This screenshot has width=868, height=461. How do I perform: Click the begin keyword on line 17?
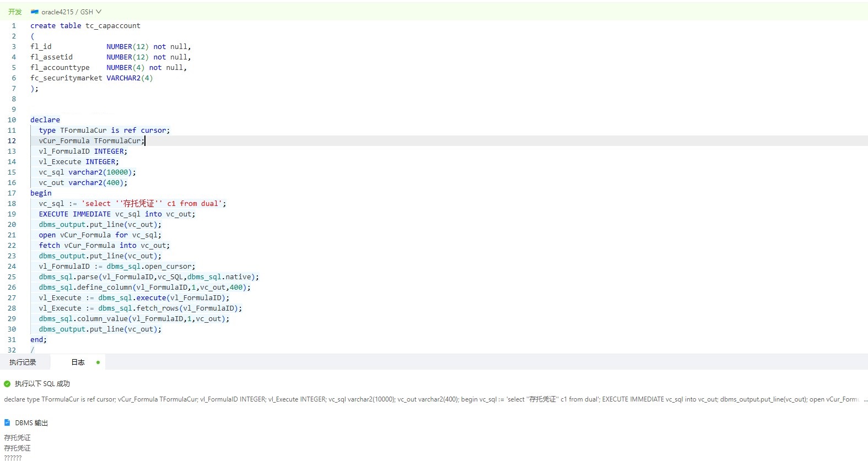41,193
